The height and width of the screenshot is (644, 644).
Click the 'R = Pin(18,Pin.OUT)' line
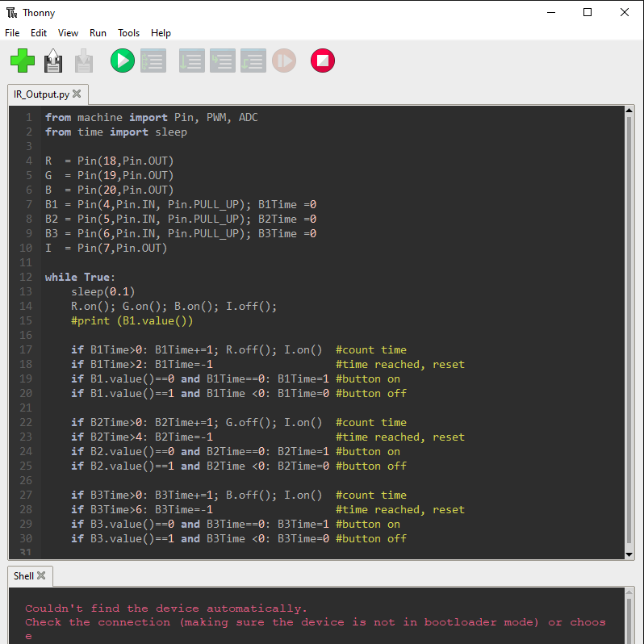(x=109, y=161)
